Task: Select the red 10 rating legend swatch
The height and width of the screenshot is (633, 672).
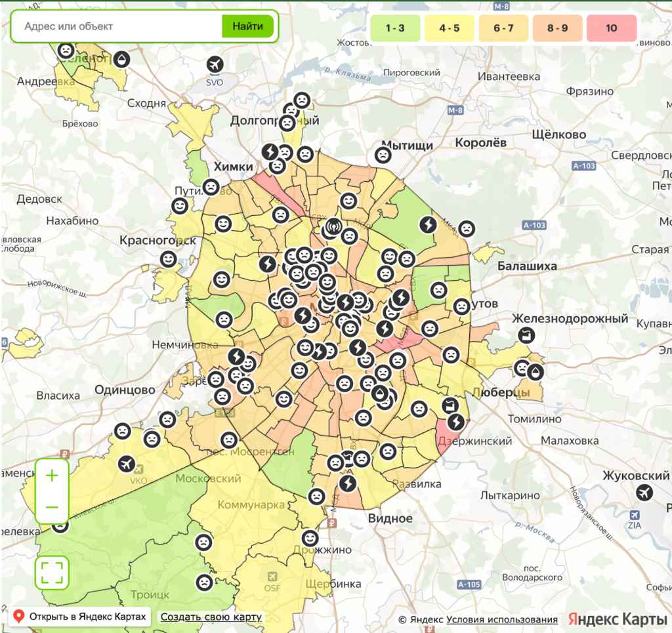Action: 611,28
